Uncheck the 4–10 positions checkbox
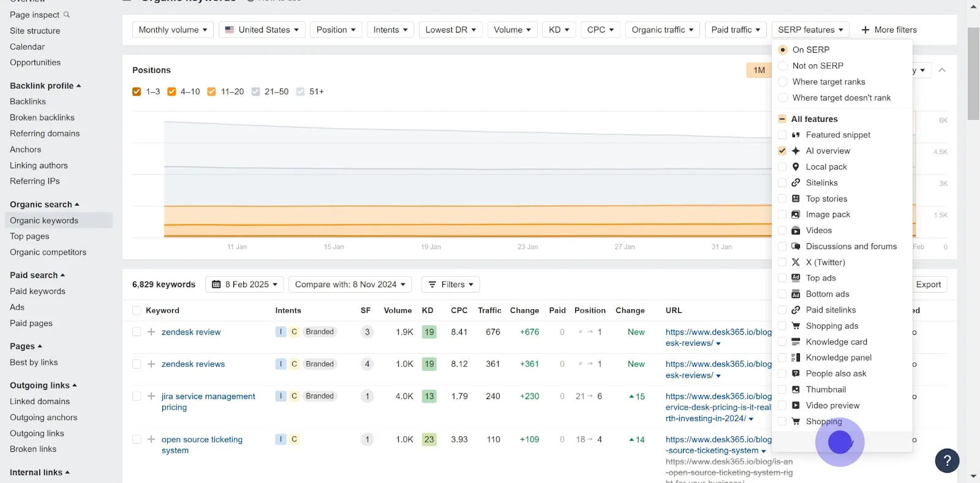 (171, 92)
